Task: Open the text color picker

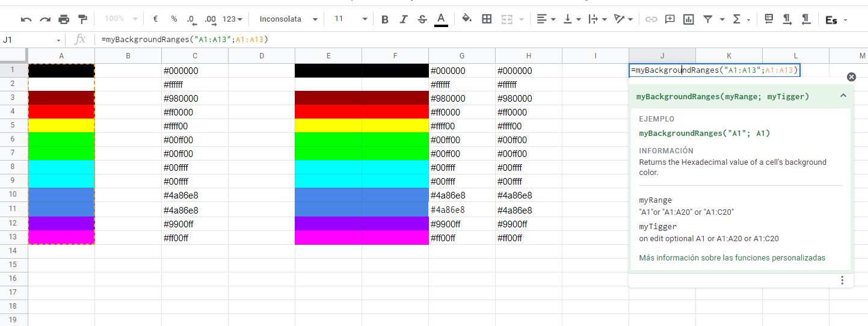Action: click(x=441, y=19)
